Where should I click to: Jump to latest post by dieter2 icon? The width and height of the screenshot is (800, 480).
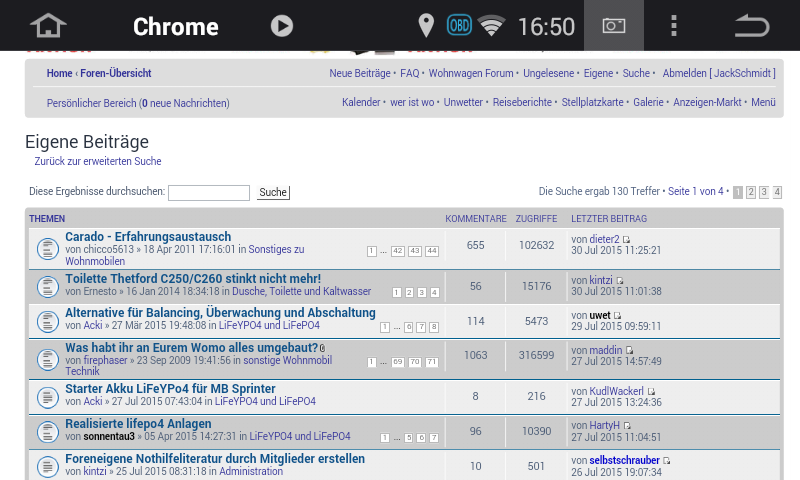point(627,240)
